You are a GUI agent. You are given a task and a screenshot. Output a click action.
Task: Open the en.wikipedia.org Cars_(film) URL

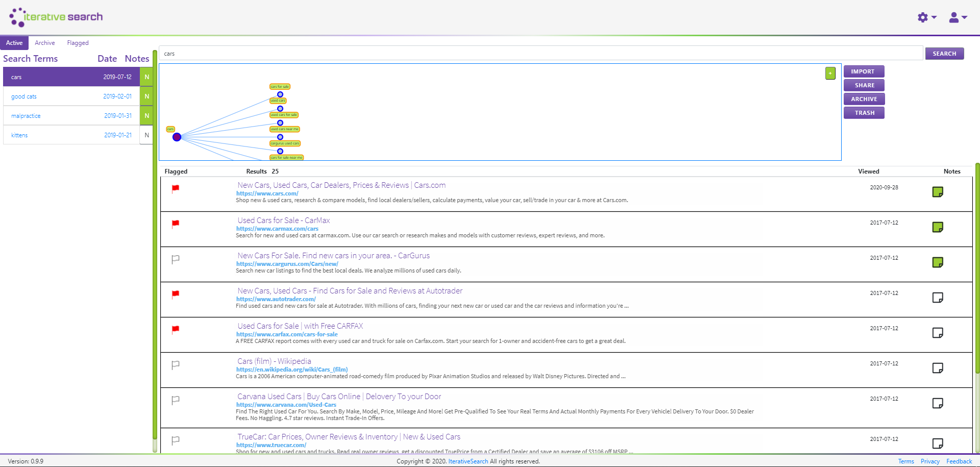[x=292, y=370]
